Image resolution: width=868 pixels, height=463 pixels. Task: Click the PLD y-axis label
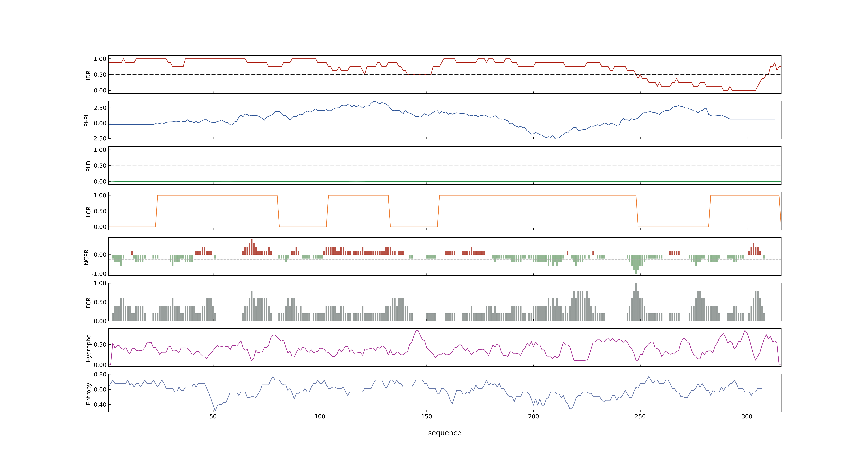point(88,166)
